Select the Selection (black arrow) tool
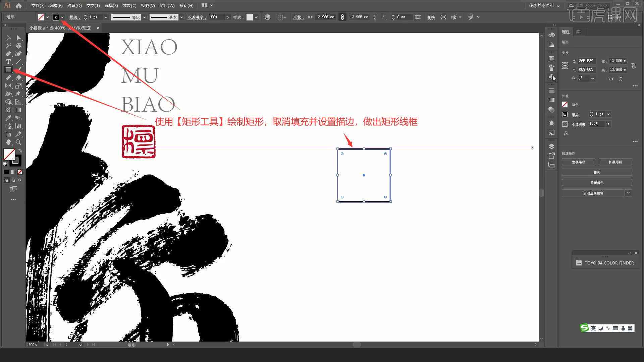 pyautogui.click(x=8, y=38)
